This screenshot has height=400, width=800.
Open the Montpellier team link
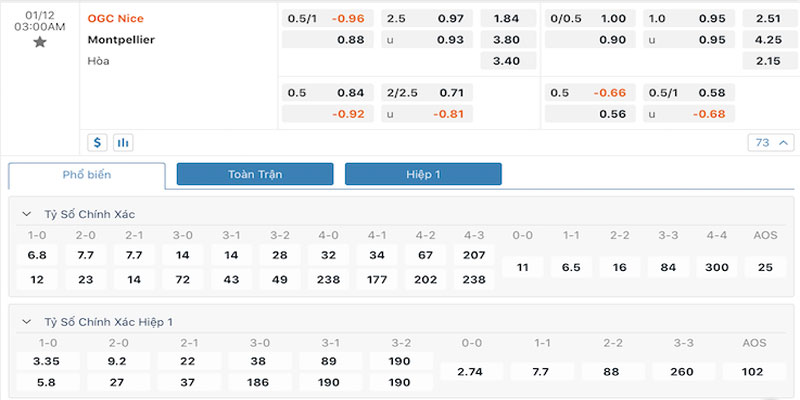tap(124, 40)
